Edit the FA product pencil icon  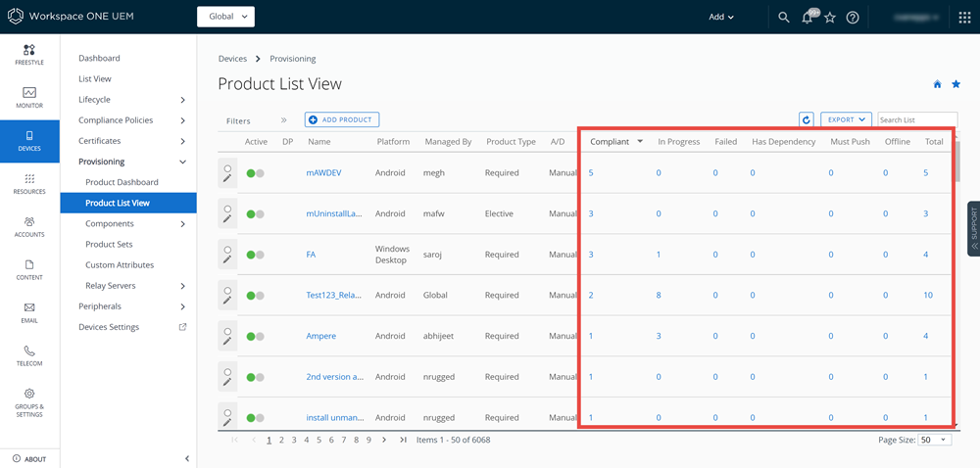pos(227,260)
